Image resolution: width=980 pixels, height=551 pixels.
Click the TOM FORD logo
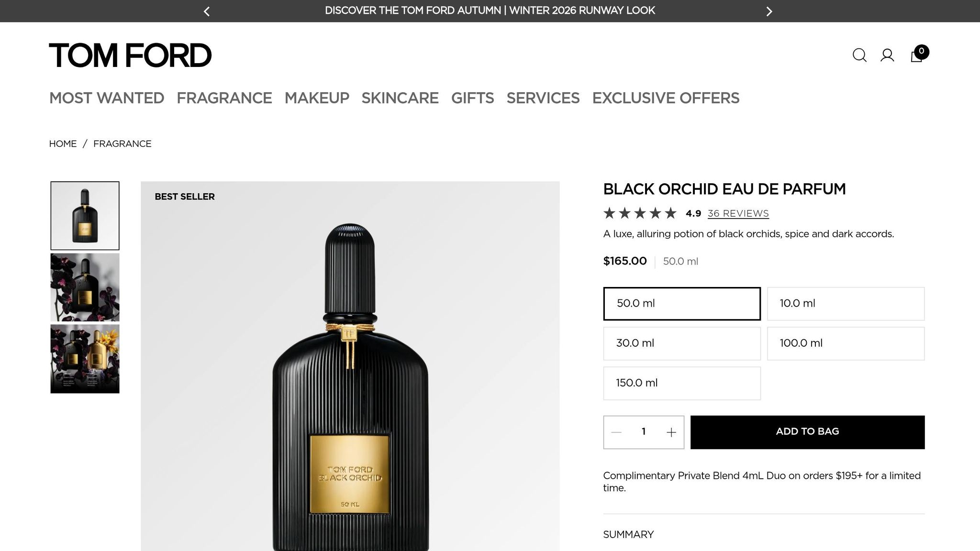[130, 55]
